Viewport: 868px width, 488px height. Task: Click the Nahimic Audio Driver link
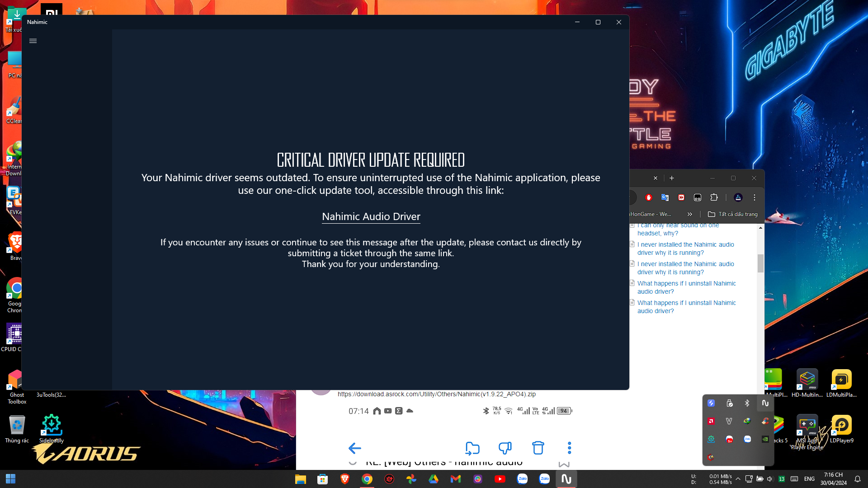click(x=371, y=216)
